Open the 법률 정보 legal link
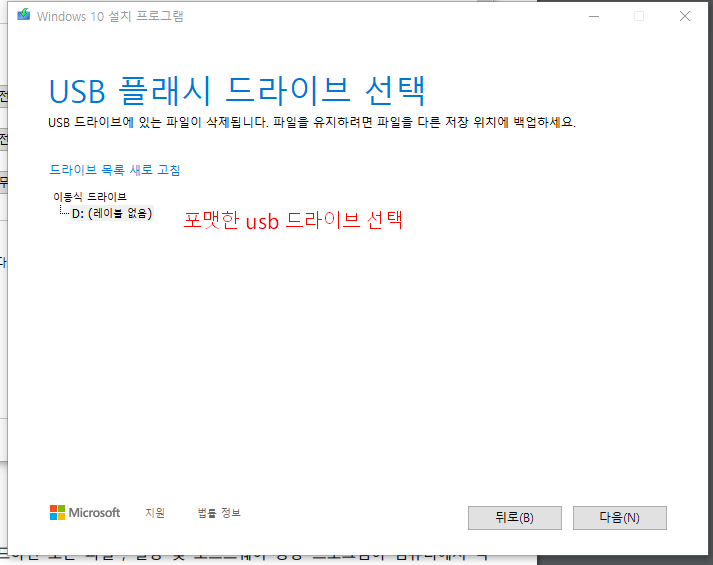This screenshot has width=713, height=565. 219,513
